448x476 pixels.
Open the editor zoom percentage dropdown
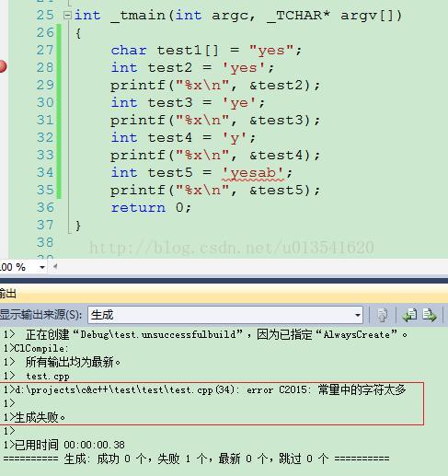[x=42, y=267]
